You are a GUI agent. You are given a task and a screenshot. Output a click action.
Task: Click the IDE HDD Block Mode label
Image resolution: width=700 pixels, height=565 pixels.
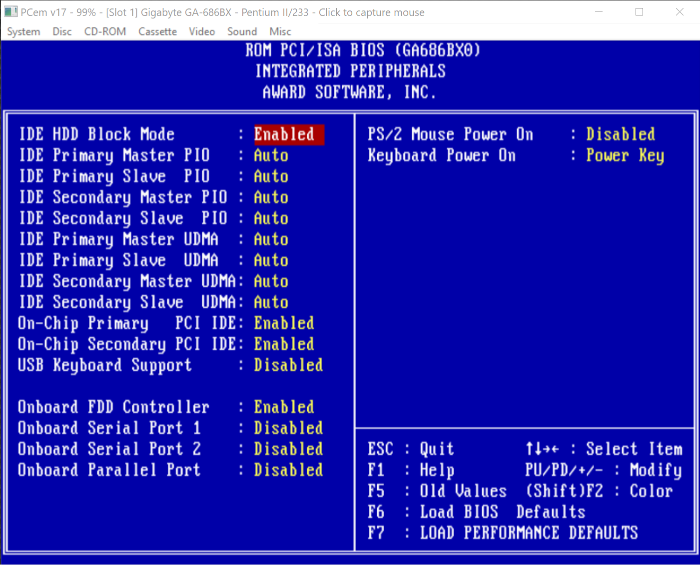[96, 134]
